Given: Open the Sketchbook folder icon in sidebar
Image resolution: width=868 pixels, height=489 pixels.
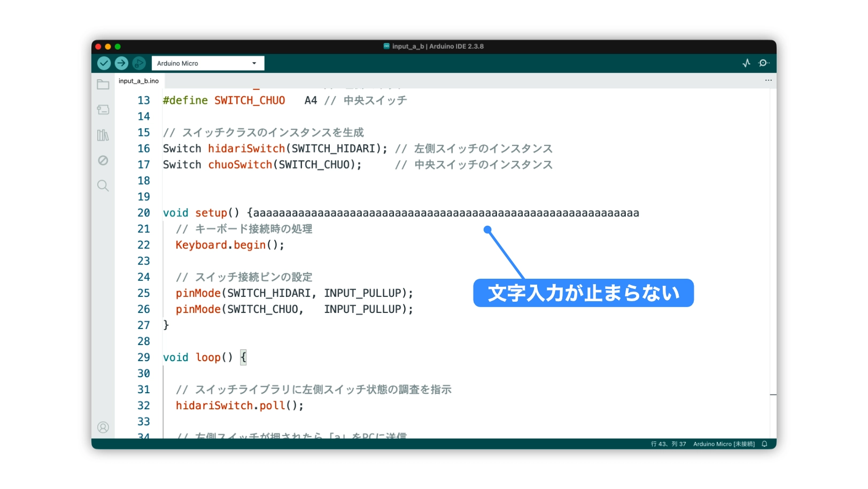Looking at the screenshot, I should 103,85.
